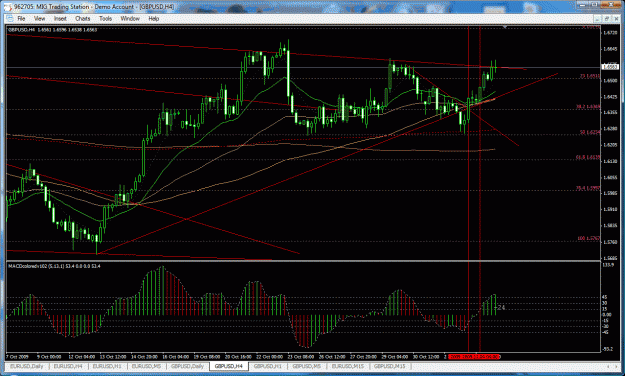Viewport: 625px width, 376px height.
Task: Click the 100 Fibonacci level label
Action: [x=589, y=238]
